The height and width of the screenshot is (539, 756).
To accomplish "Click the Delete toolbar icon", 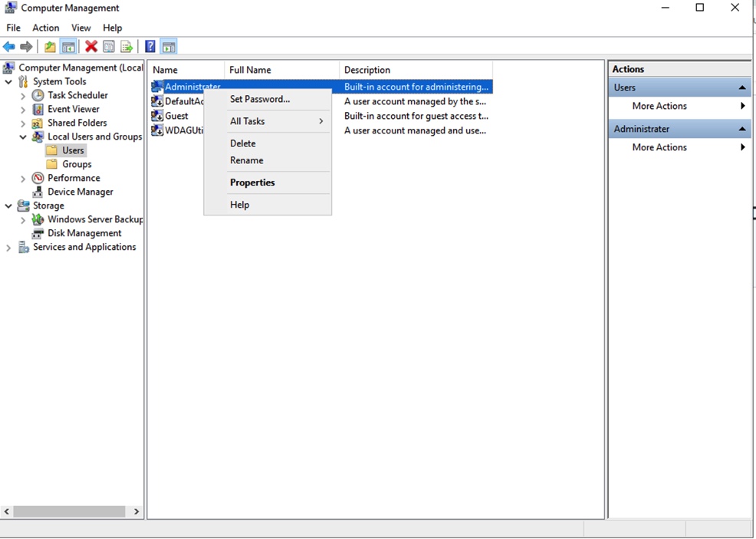I will tap(90, 46).
